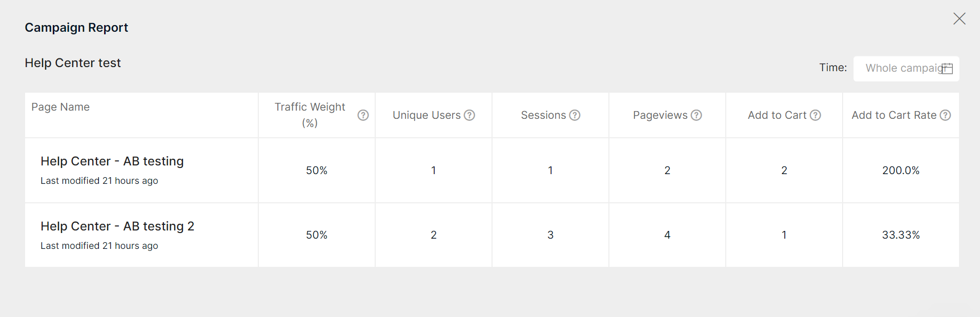Open the tooltip icon beside Add to Cart
Screen dimensions: 980x317
point(814,115)
